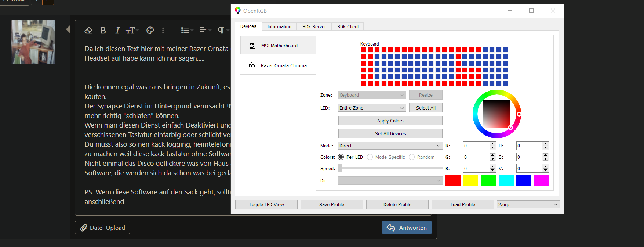The height and width of the screenshot is (247, 644).
Task: Minimize the OpenRGB window
Action: tap(510, 11)
